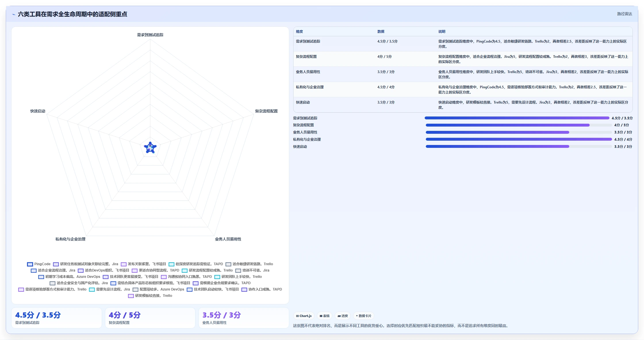Toggle legend item 研发任务和测试对象关联较完整。Jira
Viewport: 644px width, 340px height.
86,264
